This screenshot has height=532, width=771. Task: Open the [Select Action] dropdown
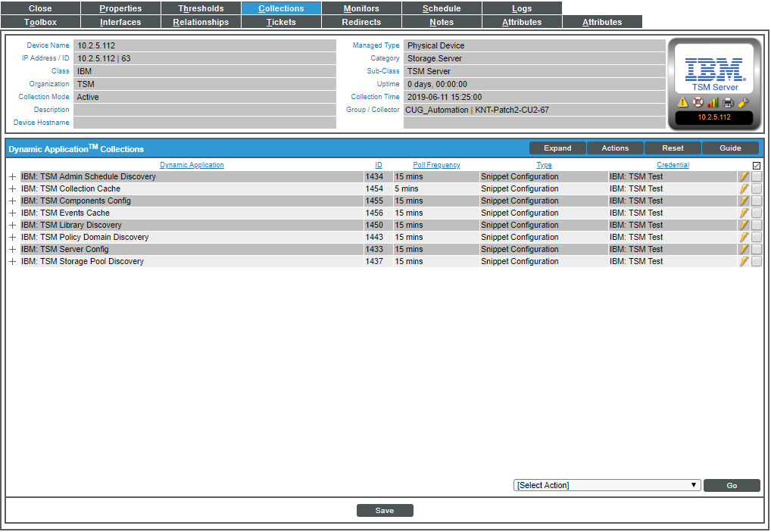coord(606,485)
